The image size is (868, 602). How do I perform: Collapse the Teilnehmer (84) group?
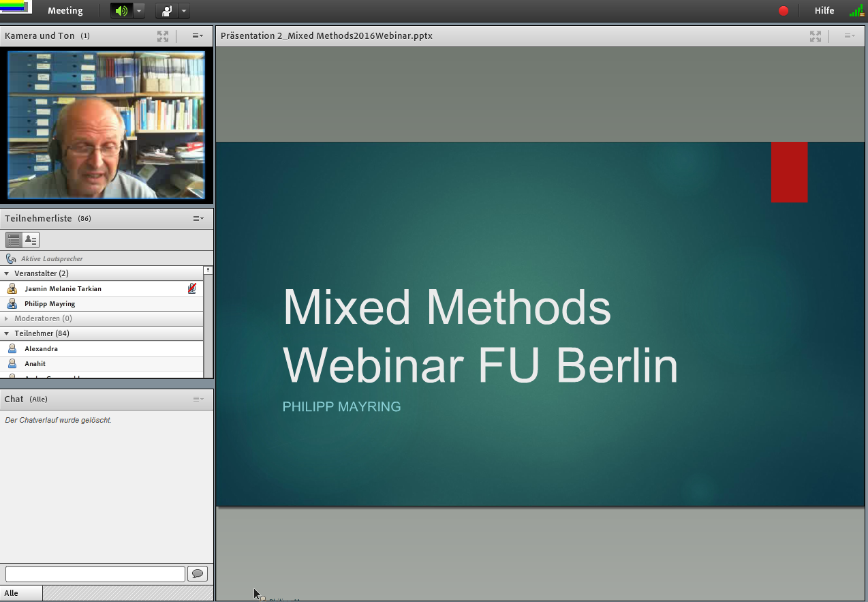pos(7,333)
